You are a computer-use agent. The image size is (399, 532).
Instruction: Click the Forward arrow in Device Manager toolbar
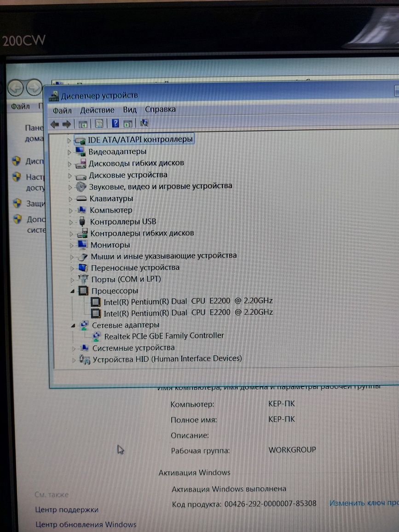coord(67,124)
